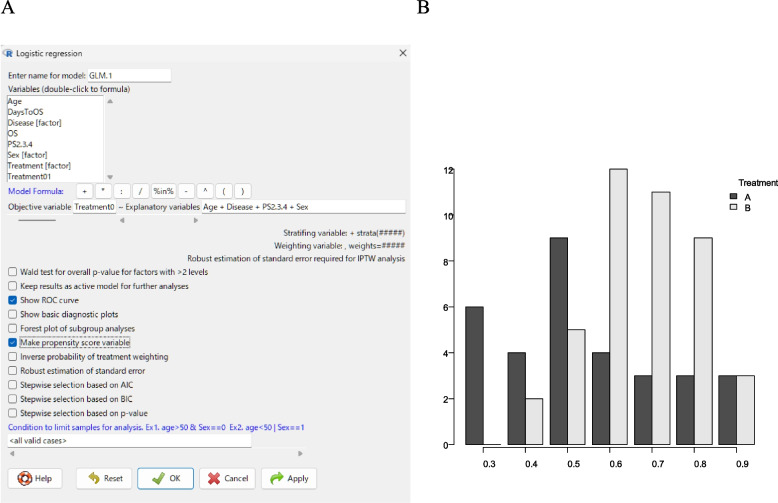Screen dimensions: 778x503
Task: Insert the caret operator into formula
Action: (x=205, y=191)
